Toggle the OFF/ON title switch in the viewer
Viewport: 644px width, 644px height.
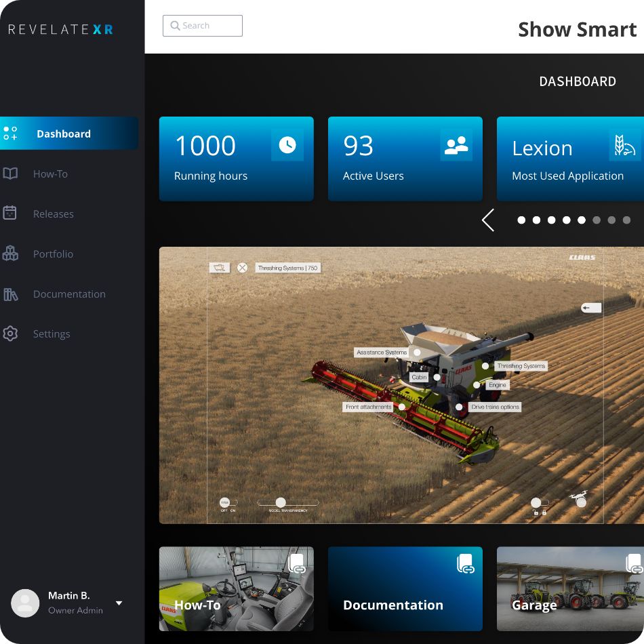pyautogui.click(x=228, y=502)
